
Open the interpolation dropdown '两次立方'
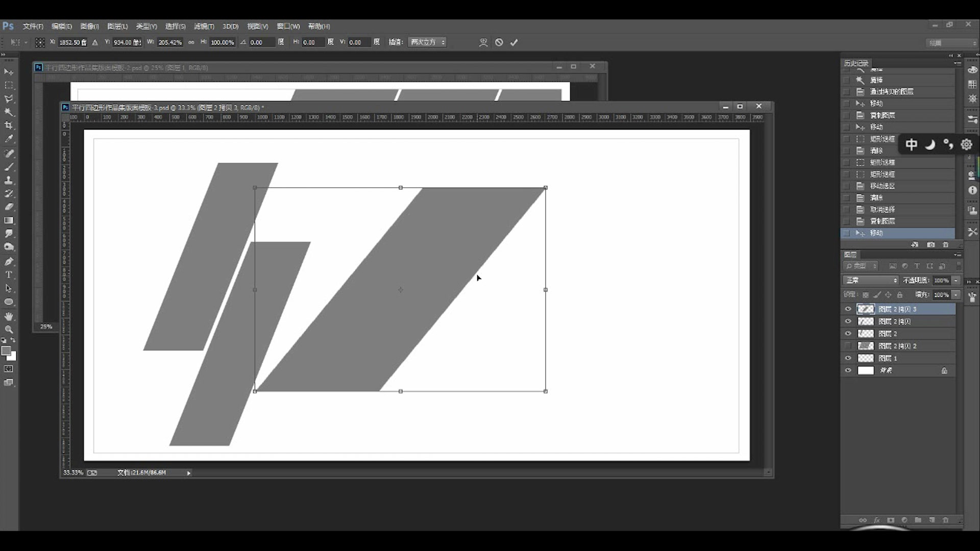point(428,42)
